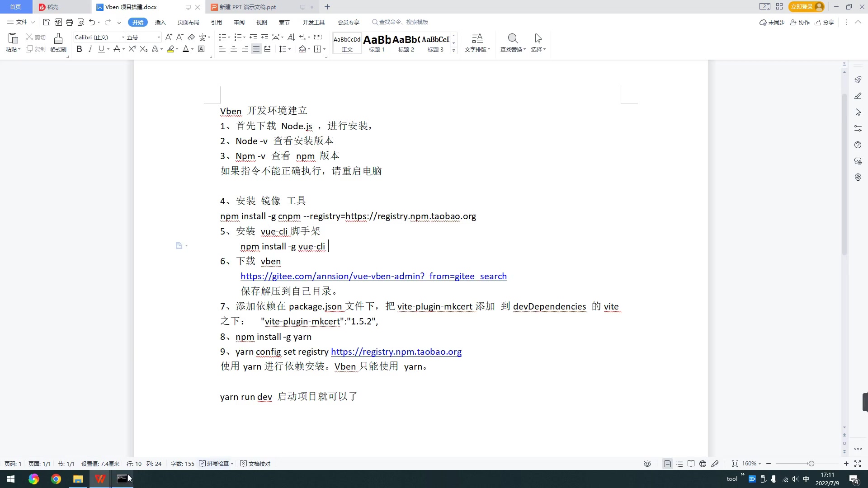This screenshot has height=488, width=868.
Task: Apply superscript X² formatting
Action: pos(132,49)
